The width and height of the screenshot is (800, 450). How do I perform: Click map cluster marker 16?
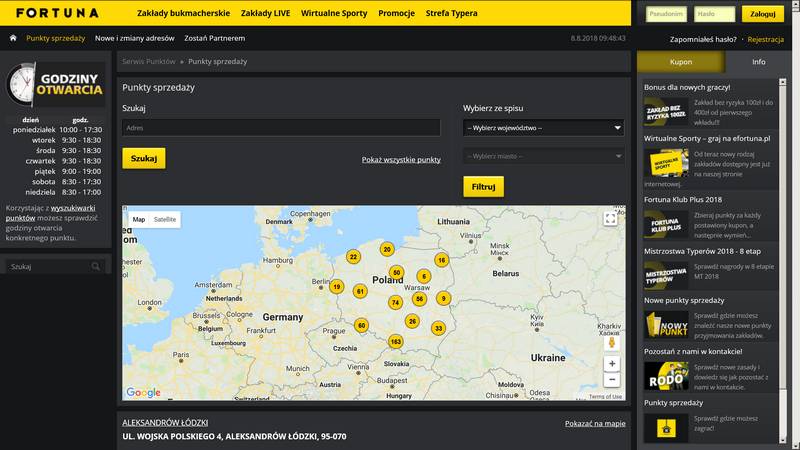click(x=441, y=260)
